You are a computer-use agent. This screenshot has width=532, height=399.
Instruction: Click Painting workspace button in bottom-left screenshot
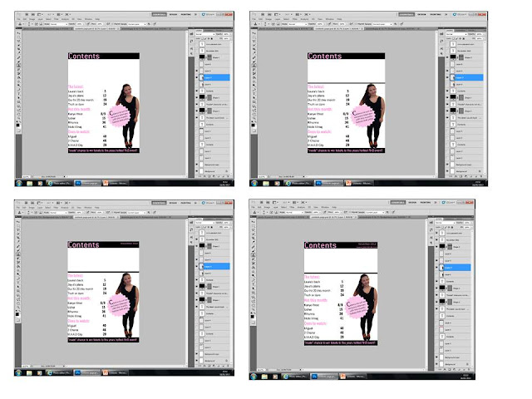(x=185, y=203)
